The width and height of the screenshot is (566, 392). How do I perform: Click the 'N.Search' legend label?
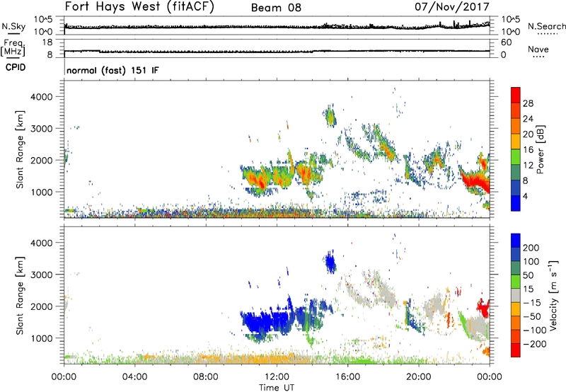(546, 26)
